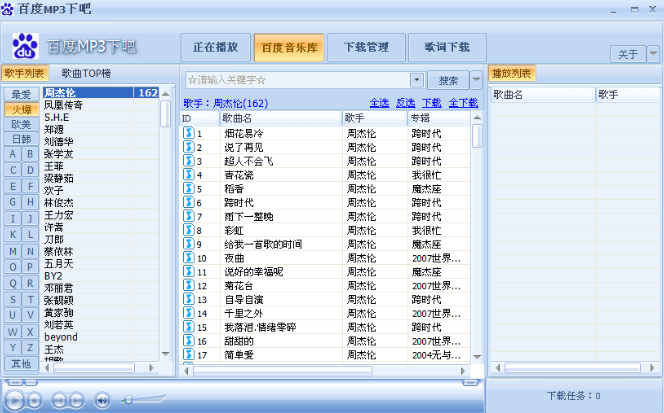Screen dimensions: 664x413
Task: Click the 全选 select-all link
Action: tap(379, 103)
